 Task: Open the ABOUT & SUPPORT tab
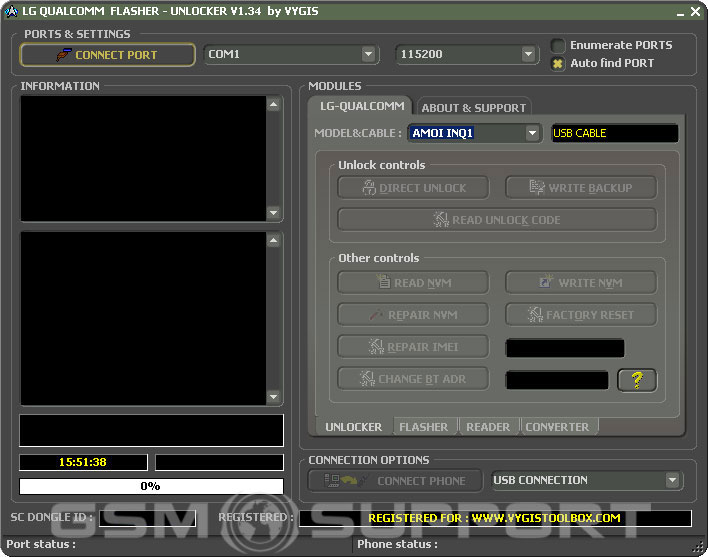(x=473, y=107)
